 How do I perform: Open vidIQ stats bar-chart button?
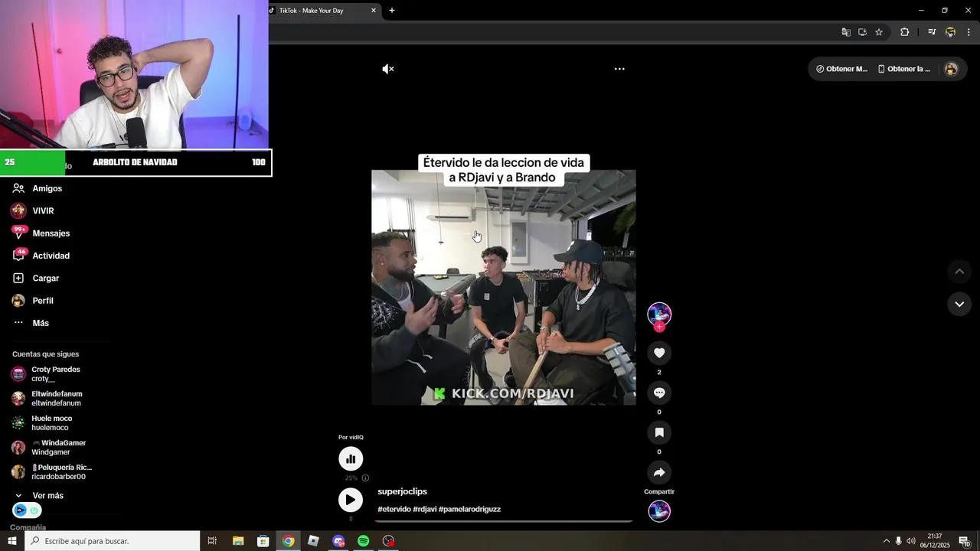[351, 458]
